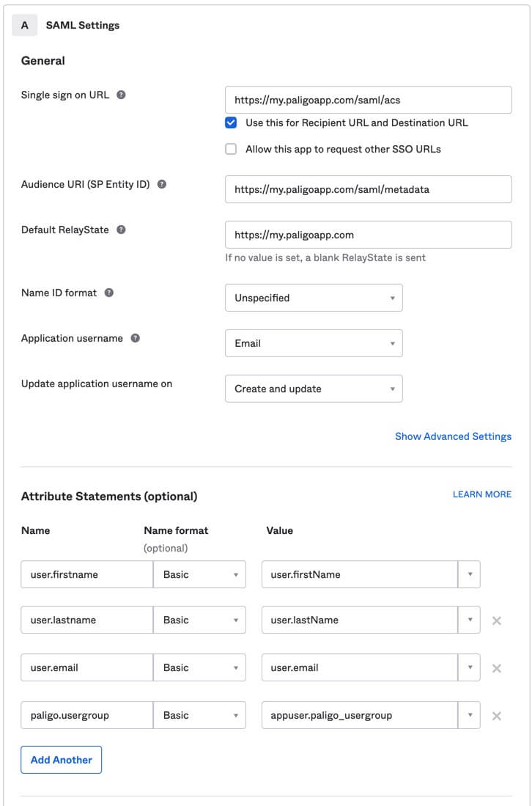Remove the paligo.usergroup attribute row
This screenshot has height=806, width=532.
pyautogui.click(x=497, y=715)
